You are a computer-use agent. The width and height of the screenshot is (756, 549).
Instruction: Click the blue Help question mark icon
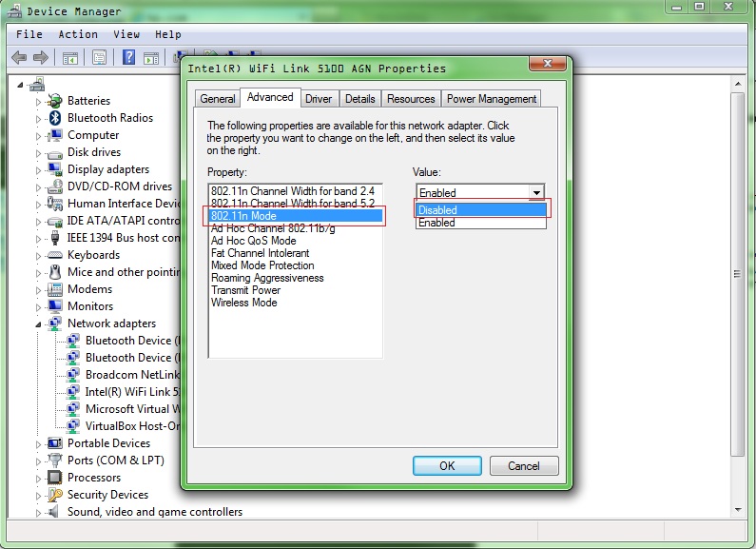128,57
